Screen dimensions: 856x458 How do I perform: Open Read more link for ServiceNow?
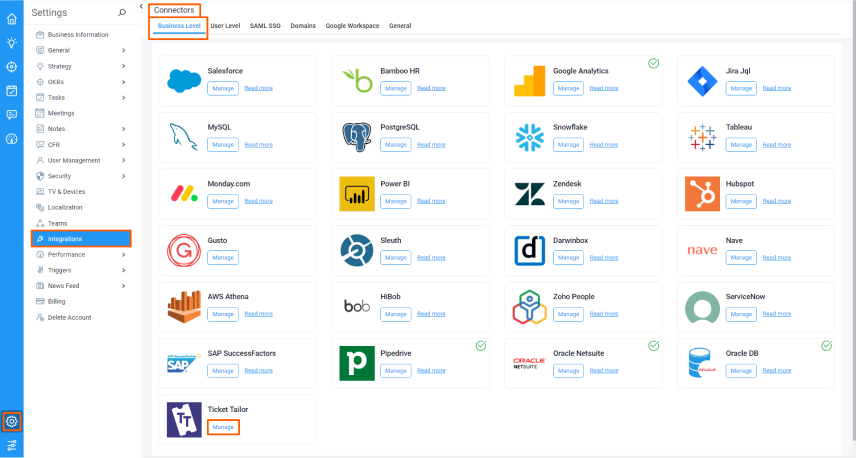pos(777,314)
